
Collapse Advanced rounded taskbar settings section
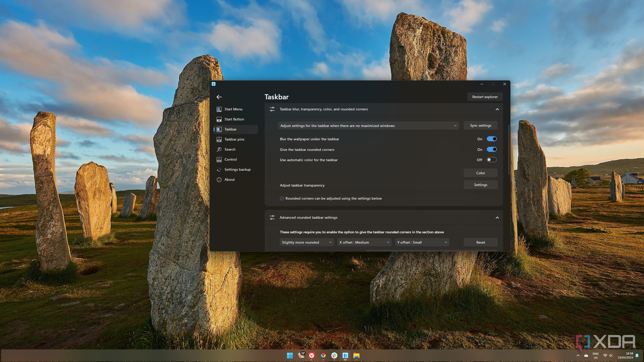tap(497, 218)
